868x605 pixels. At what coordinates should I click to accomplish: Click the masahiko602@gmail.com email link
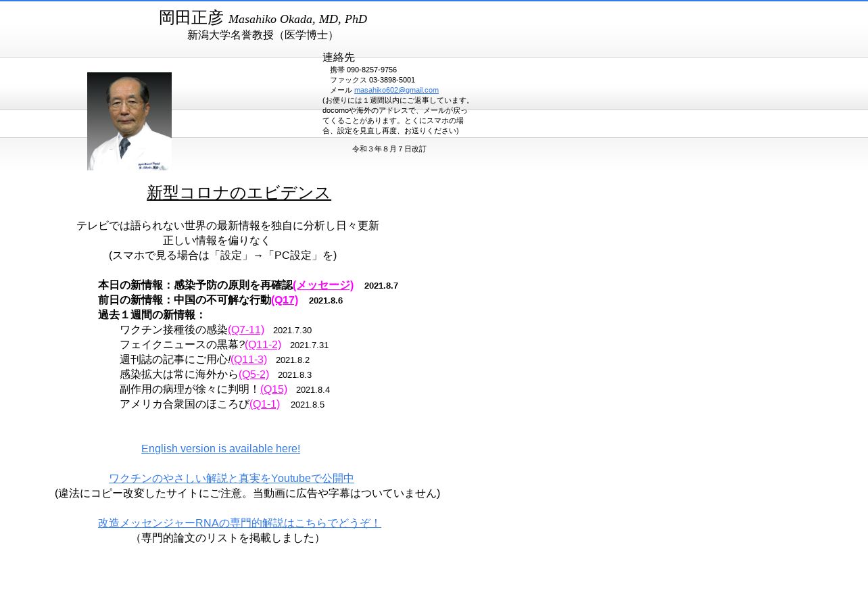396,90
